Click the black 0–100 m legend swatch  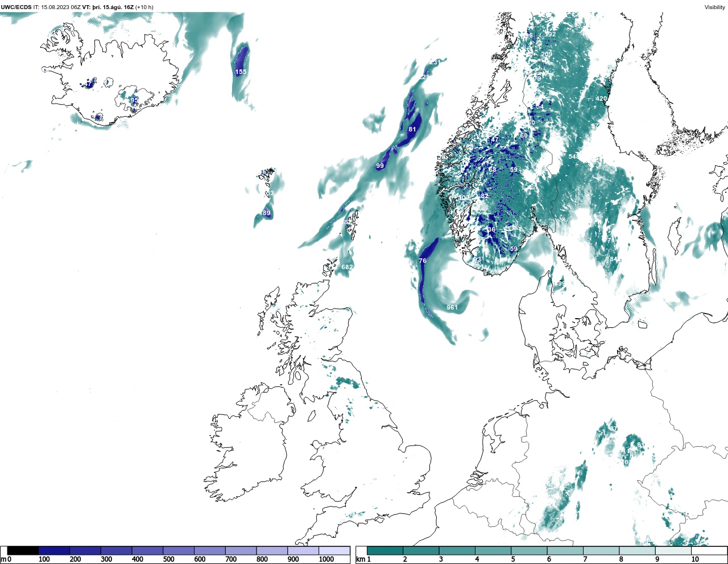(23, 550)
